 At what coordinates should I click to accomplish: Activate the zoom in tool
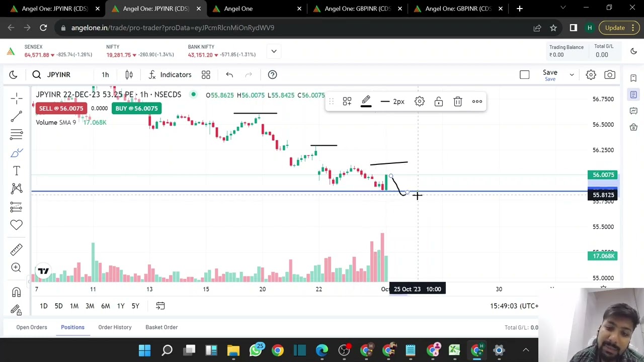pyautogui.click(x=17, y=267)
